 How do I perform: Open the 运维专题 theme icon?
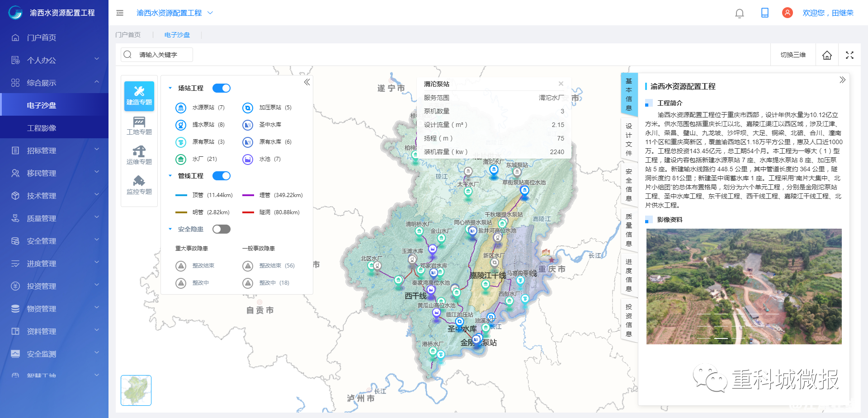139,155
